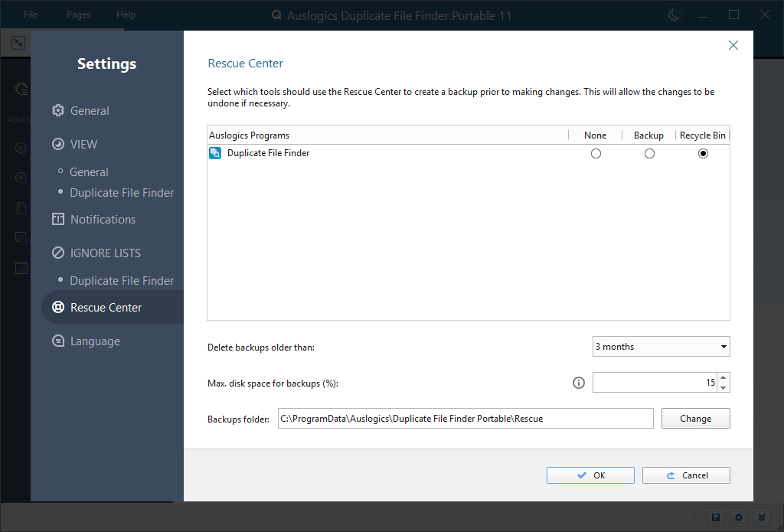The image size is (784, 532).
Task: Select General under VIEW in sidebar
Action: coord(89,172)
